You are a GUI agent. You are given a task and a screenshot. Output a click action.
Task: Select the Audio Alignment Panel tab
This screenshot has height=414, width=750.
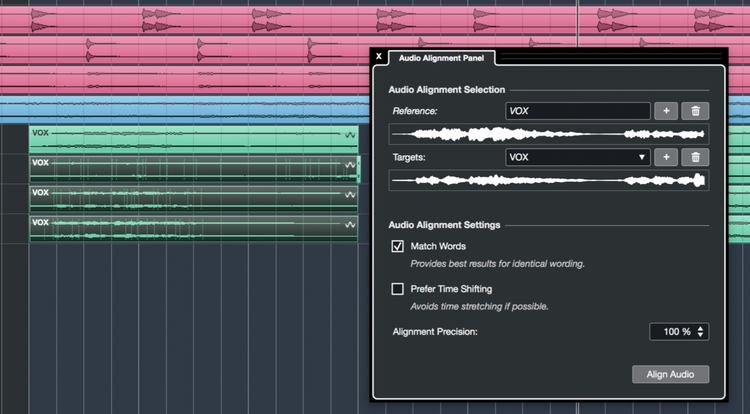[441, 58]
